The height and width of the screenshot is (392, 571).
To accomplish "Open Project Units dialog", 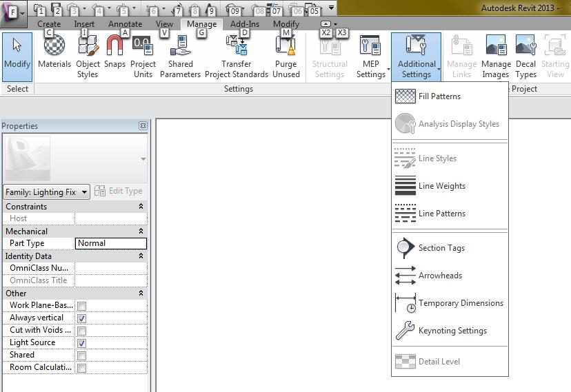I will pos(143,56).
